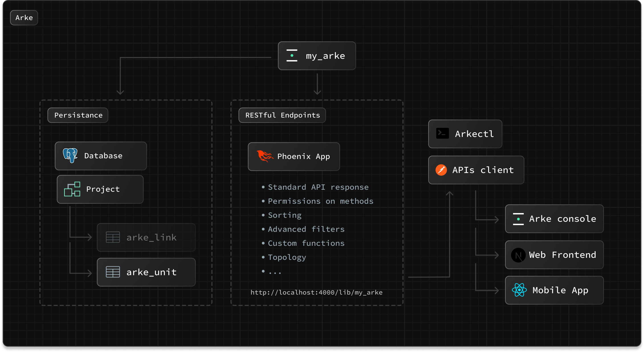Click the Standard API response item

318,187
